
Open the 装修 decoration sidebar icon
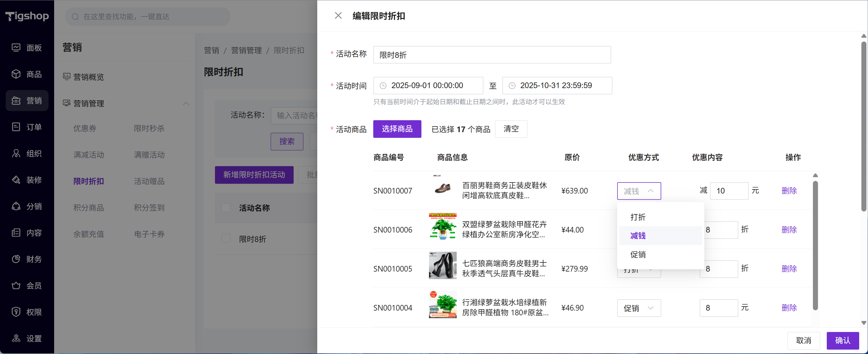(16, 180)
